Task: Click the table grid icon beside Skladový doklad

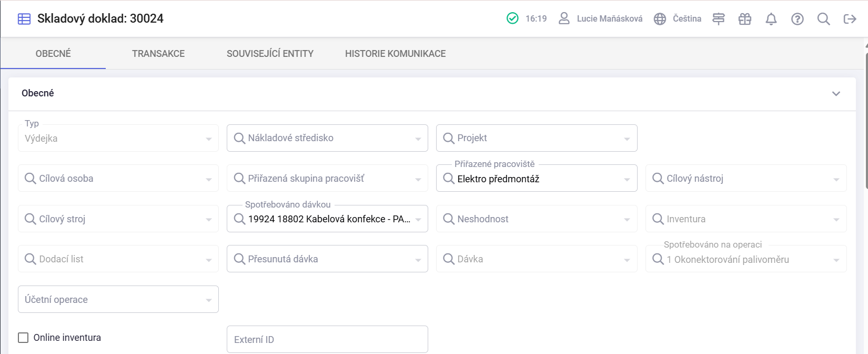Action: 24,19
